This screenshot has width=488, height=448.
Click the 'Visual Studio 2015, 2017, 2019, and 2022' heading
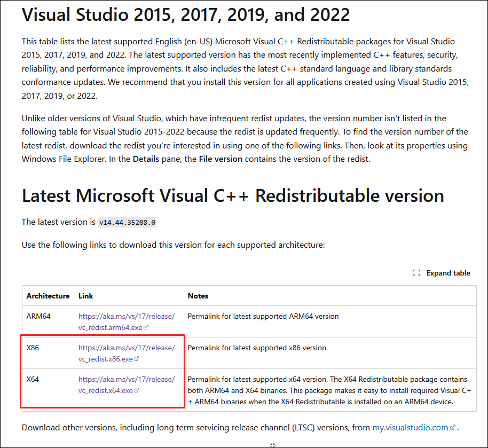point(186,14)
